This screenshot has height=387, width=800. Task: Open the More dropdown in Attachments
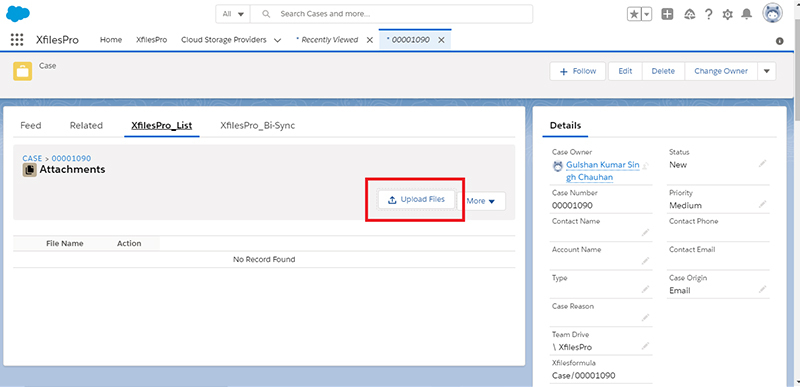(481, 201)
